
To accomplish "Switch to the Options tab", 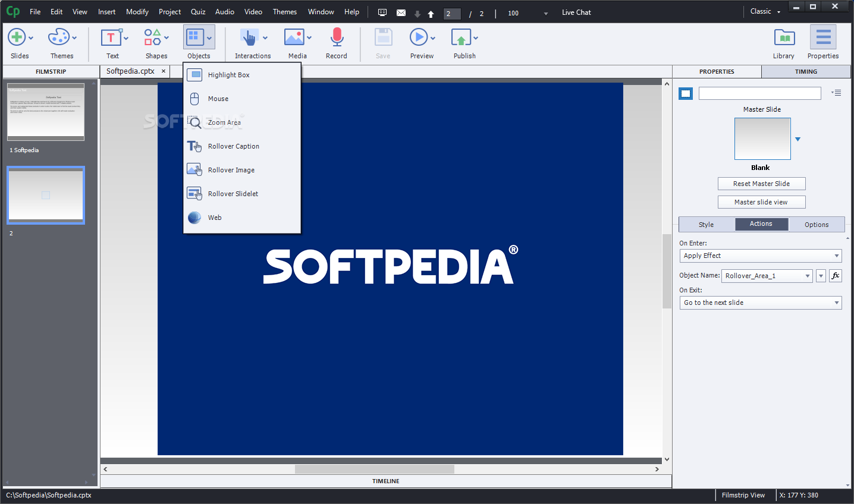I will tap(817, 225).
